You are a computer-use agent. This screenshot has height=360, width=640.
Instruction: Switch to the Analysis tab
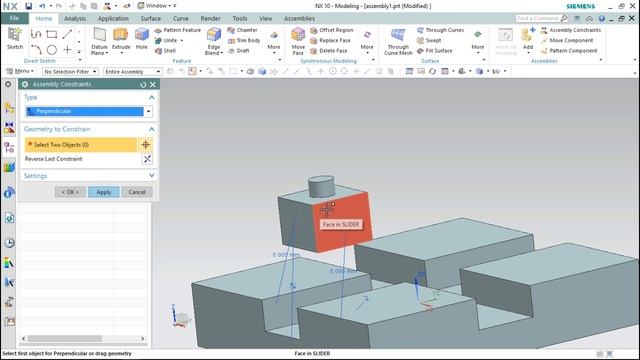[x=75, y=19]
